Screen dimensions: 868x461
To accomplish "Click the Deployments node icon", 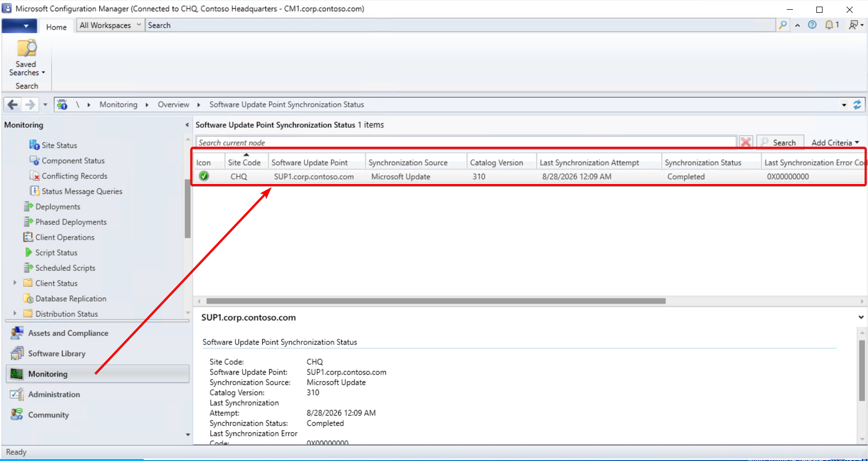I will click(28, 206).
